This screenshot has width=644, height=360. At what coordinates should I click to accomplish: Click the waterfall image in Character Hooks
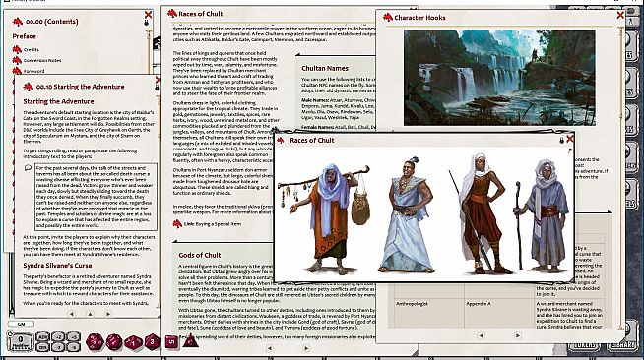click(499, 78)
